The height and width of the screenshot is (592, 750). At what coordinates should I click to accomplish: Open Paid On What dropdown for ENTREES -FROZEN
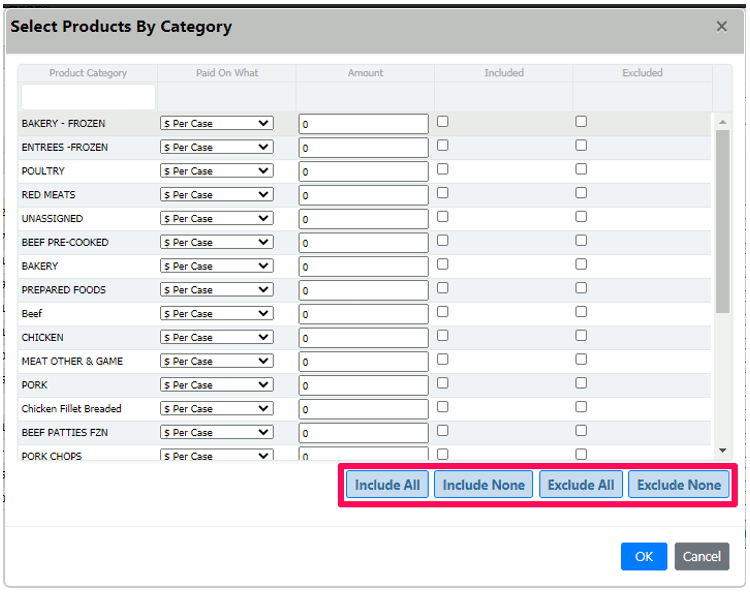click(x=216, y=147)
